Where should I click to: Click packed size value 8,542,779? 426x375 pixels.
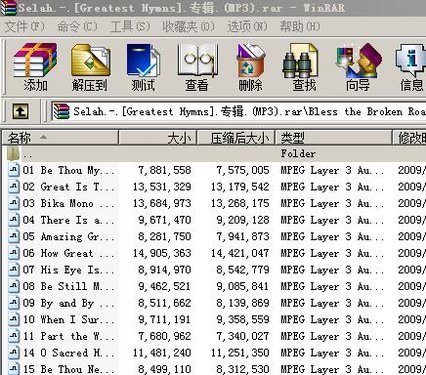[243, 270]
